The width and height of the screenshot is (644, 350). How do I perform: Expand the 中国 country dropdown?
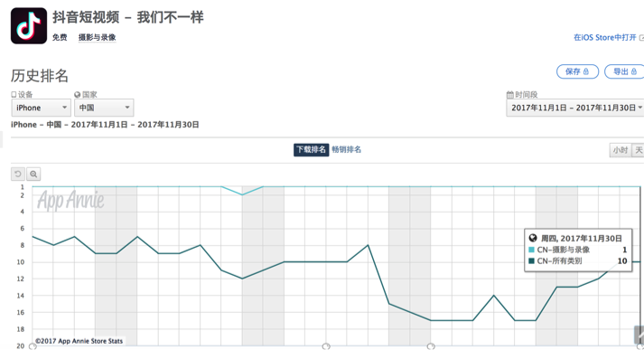(x=104, y=108)
